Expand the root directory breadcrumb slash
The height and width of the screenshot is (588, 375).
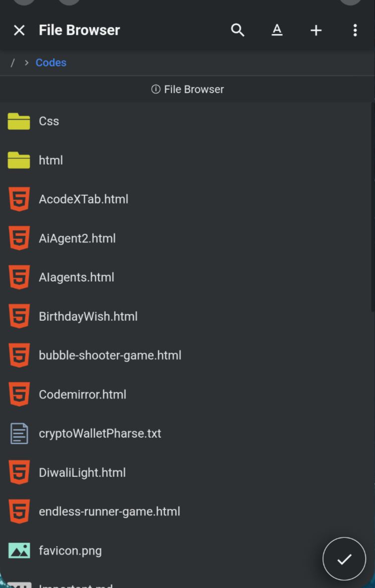[12, 62]
